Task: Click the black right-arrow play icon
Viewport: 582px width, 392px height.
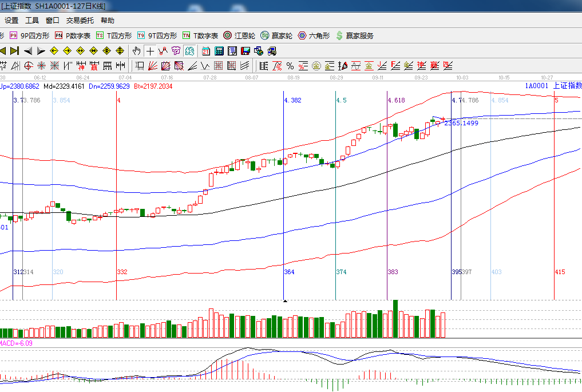Action: click(x=41, y=50)
